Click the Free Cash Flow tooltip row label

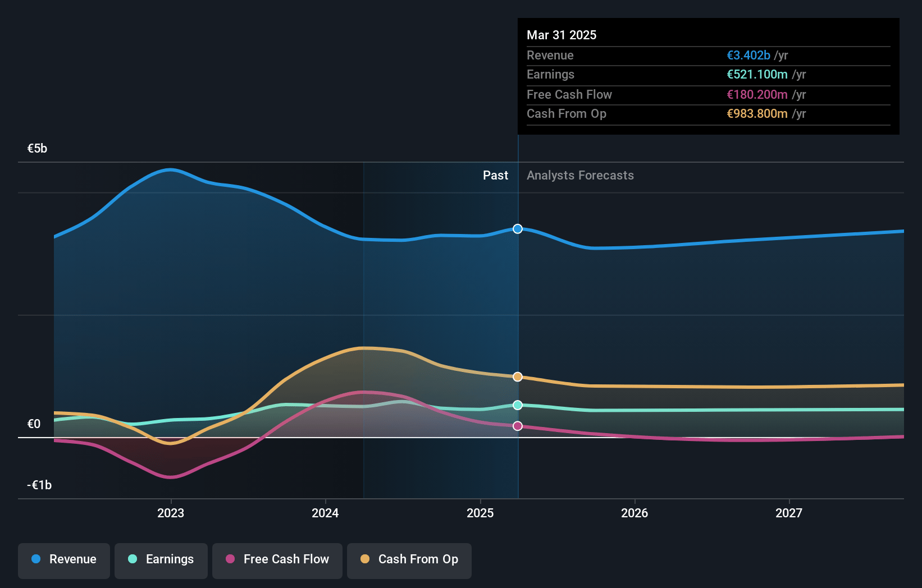[x=569, y=95]
